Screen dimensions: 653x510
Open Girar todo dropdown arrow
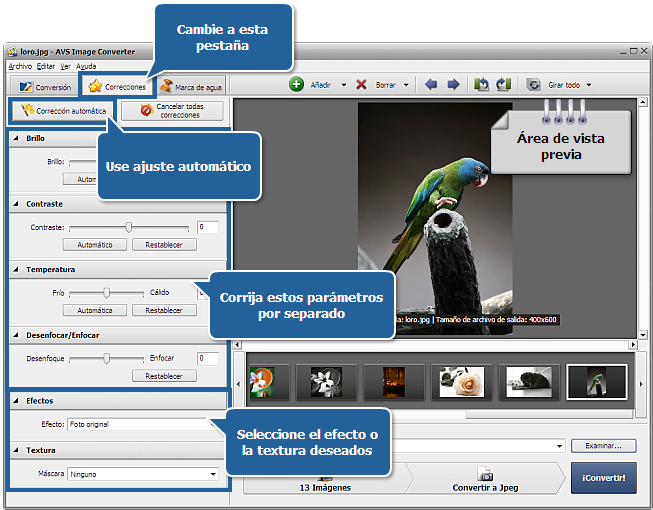(x=589, y=85)
